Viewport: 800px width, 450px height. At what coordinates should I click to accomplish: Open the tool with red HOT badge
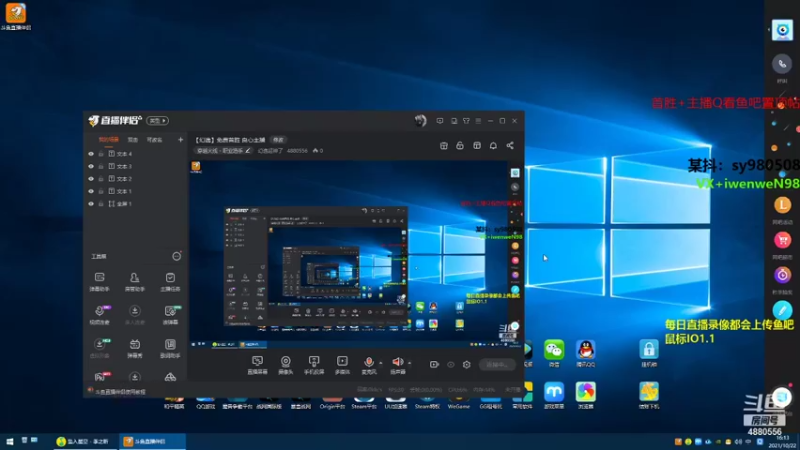point(101,377)
